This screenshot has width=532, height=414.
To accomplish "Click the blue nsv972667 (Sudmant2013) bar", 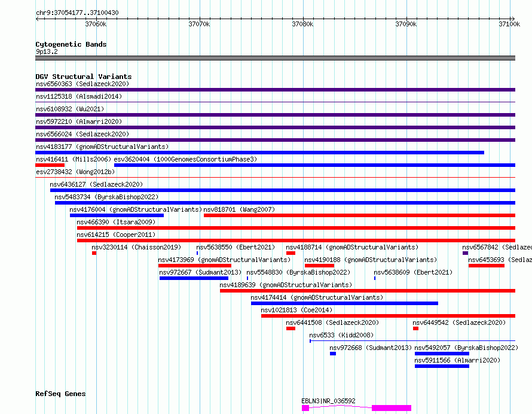I will coord(194,278).
